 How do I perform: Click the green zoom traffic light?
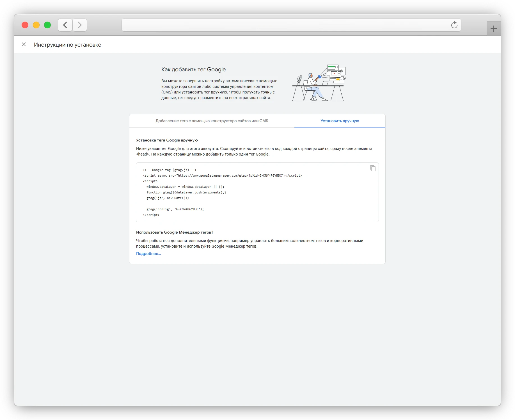pyautogui.click(x=47, y=25)
